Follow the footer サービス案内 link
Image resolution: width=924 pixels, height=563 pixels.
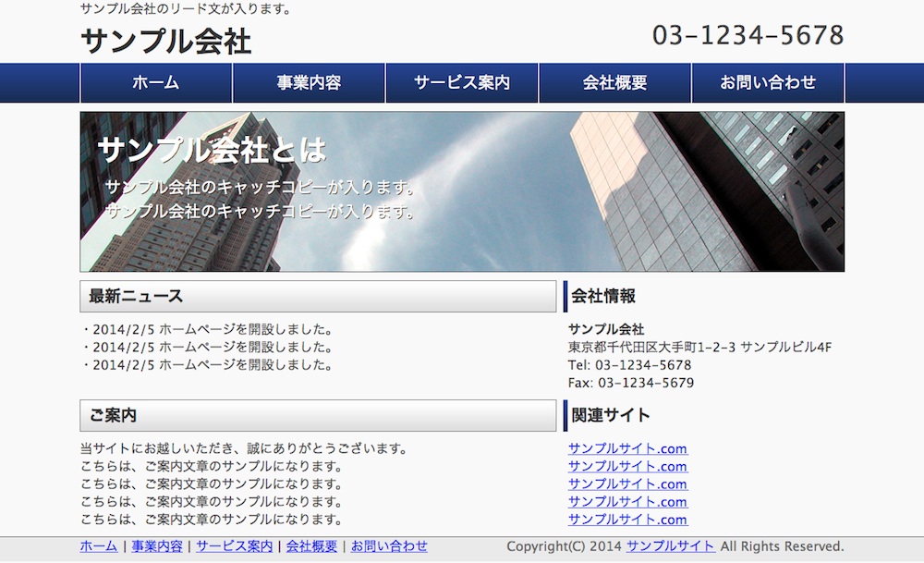pyautogui.click(x=234, y=546)
